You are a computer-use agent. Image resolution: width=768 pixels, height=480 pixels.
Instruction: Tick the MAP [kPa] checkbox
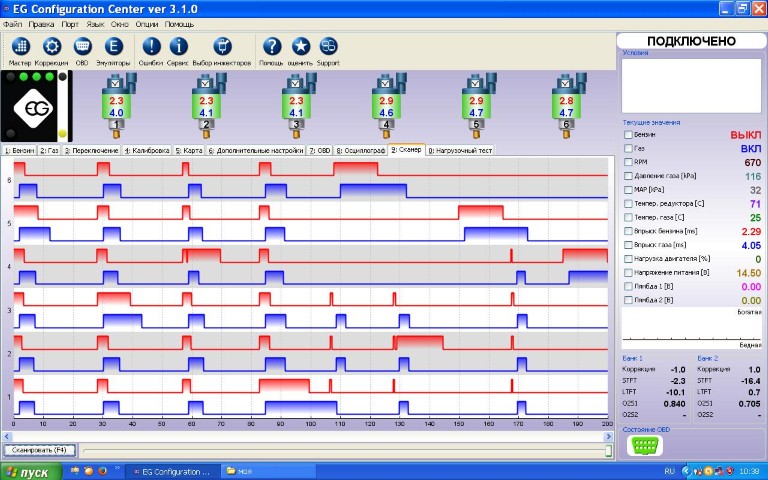(628, 190)
